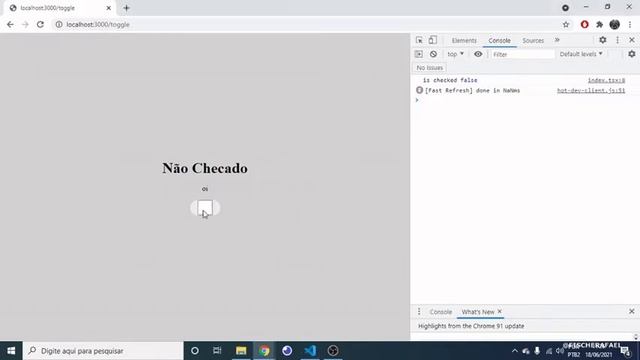This screenshot has width=640, height=360.
Task: Open Chrome's three-dot menu
Action: coord(630,24)
